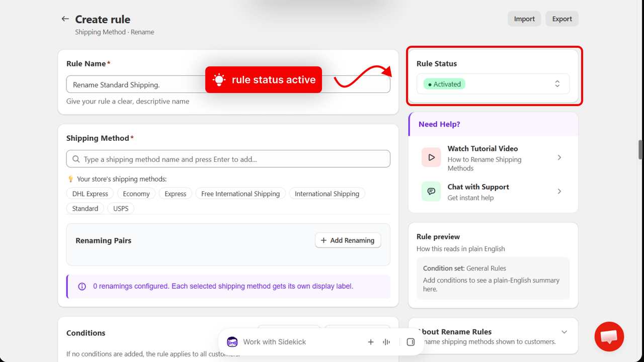Select the International Shipping chip
The image size is (644, 362).
click(x=327, y=194)
